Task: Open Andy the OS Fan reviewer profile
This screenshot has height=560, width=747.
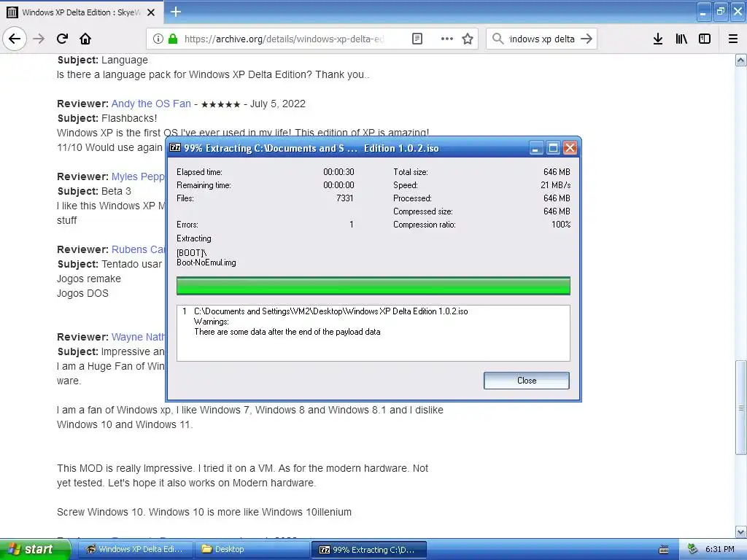Action: (151, 104)
